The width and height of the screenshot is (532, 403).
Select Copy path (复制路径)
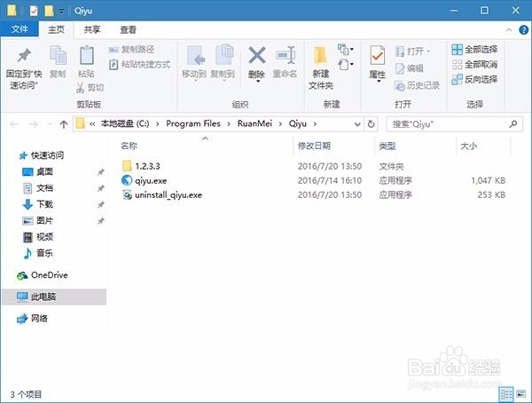point(131,50)
